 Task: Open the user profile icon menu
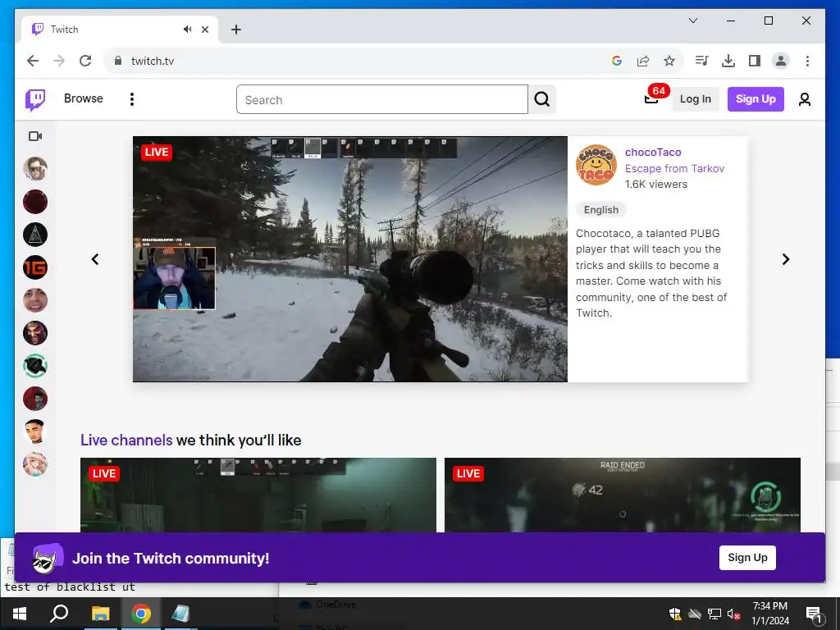[804, 99]
